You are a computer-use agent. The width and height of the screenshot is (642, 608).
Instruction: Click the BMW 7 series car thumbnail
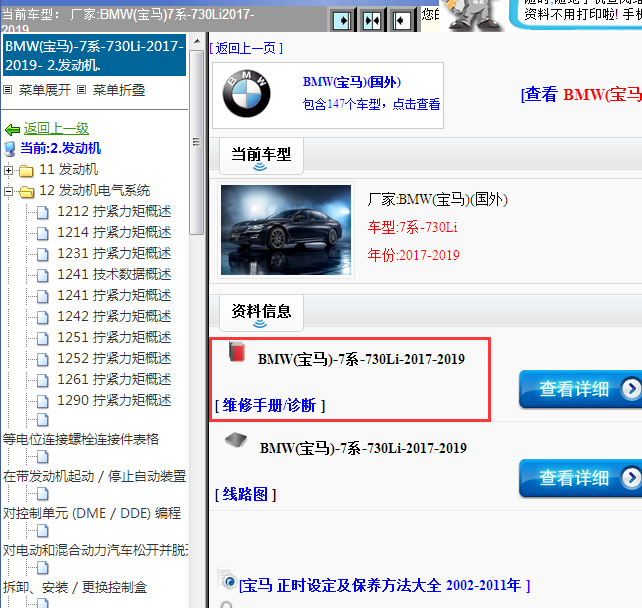coord(286,230)
